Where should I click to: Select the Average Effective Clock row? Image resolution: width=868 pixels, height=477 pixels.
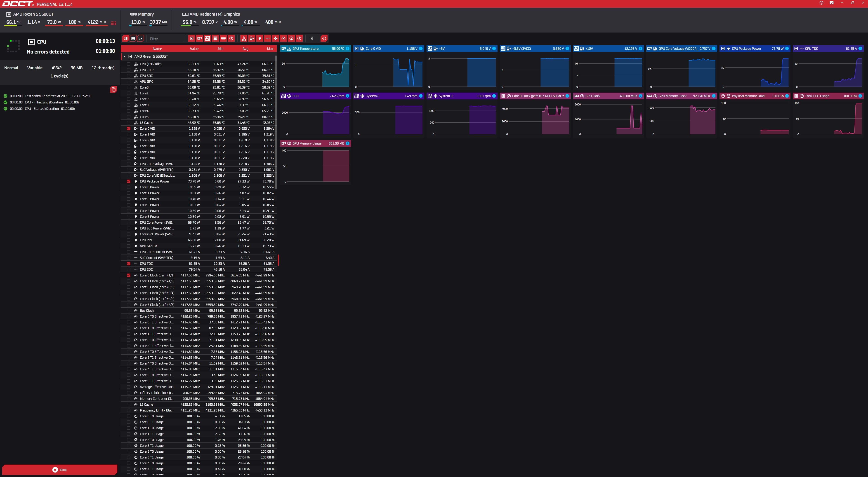[198, 387]
